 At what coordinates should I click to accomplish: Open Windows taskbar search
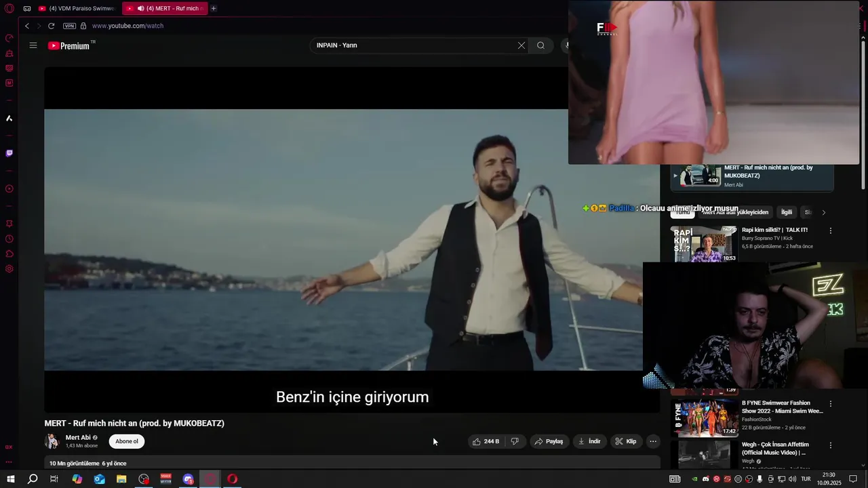(x=33, y=479)
